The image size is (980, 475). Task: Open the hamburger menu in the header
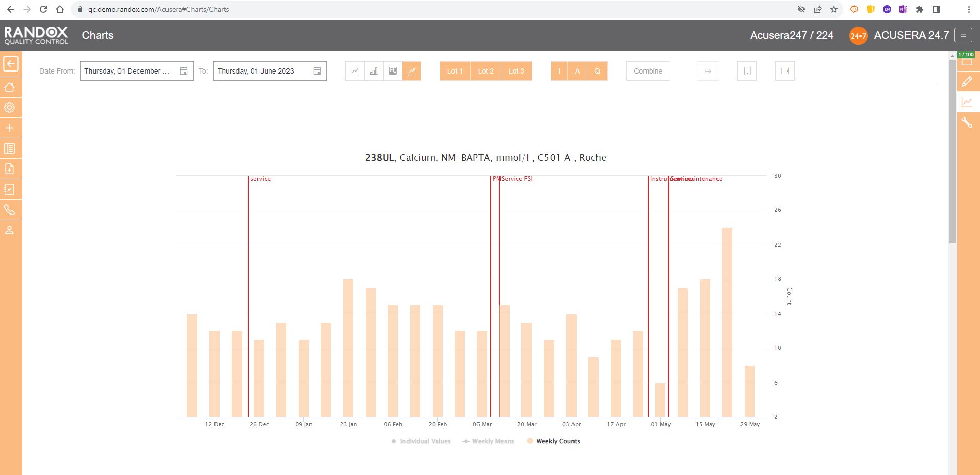[963, 35]
